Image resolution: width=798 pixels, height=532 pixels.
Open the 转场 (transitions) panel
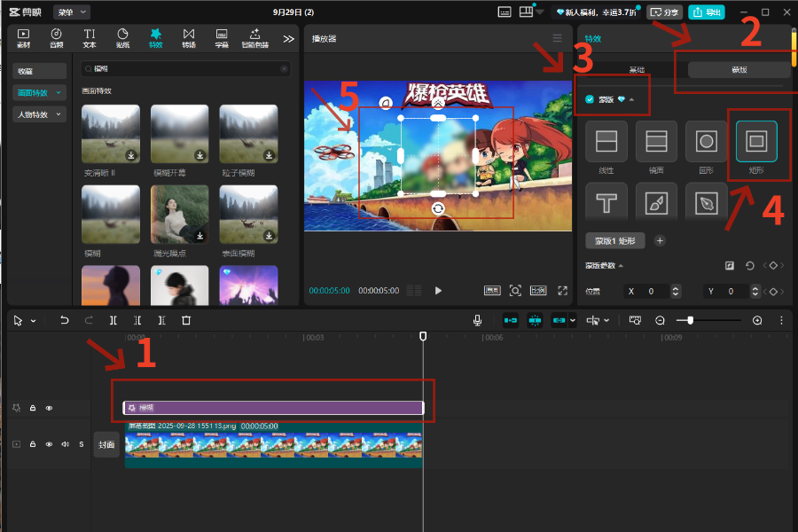(189, 37)
